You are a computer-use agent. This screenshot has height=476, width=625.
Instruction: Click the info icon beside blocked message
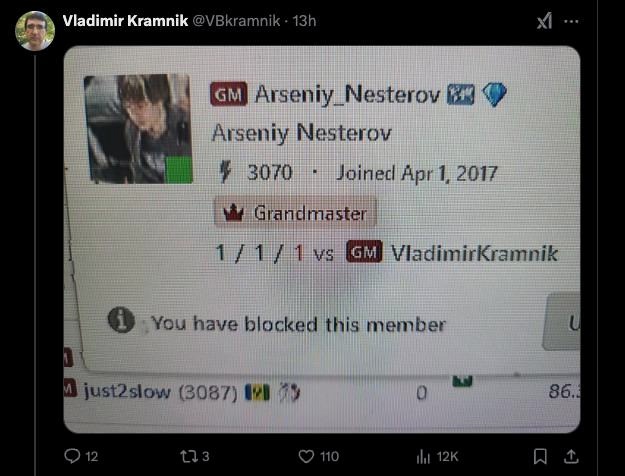[121, 320]
